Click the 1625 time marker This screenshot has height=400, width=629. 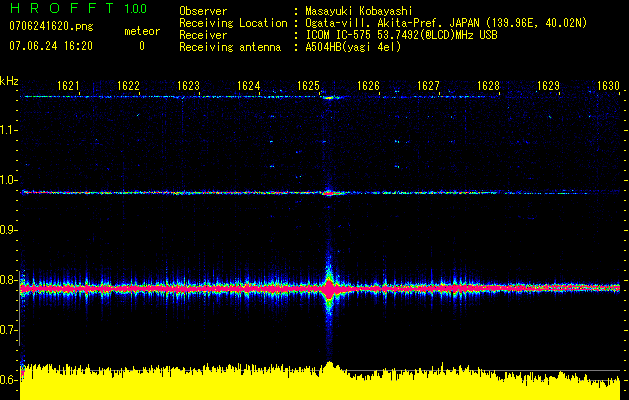pos(309,86)
